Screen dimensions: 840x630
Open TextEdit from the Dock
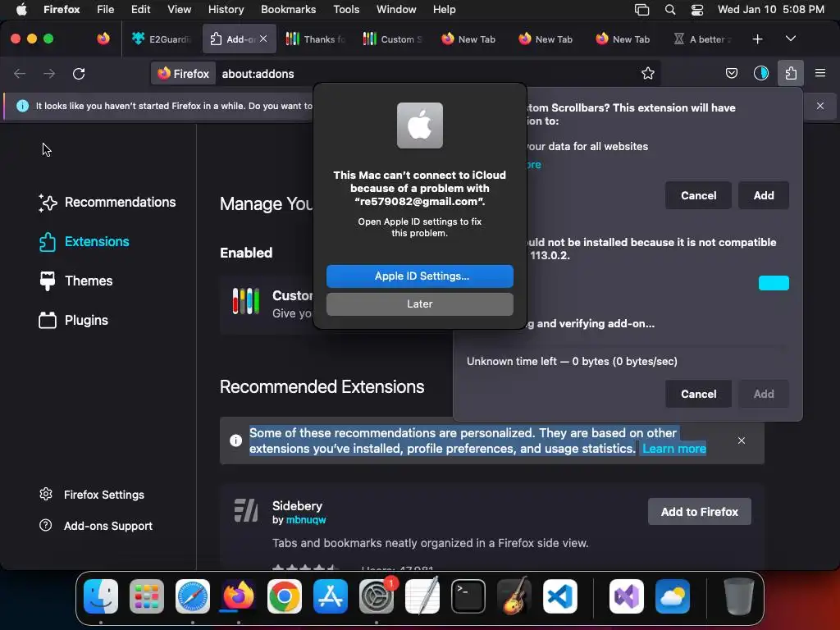[422, 596]
